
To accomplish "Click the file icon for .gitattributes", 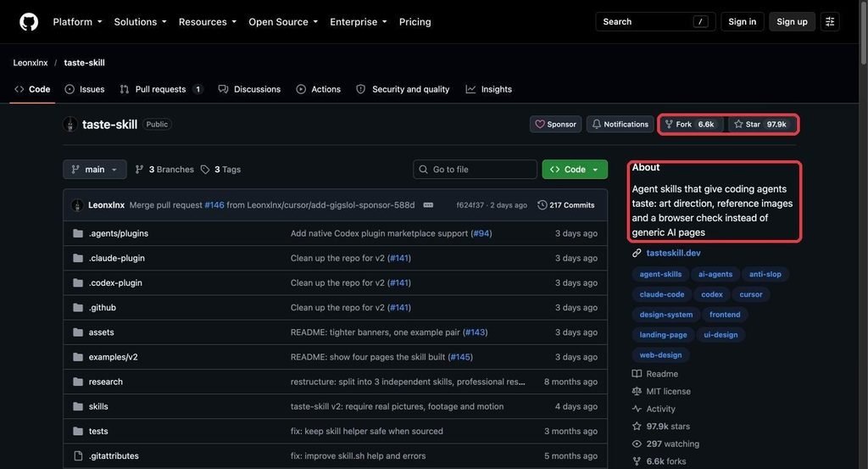I will pyautogui.click(x=78, y=455).
